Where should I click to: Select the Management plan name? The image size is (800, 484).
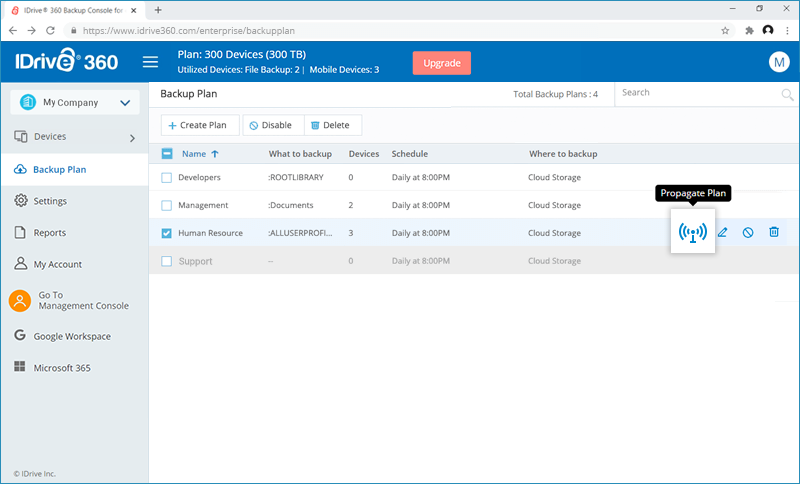203,206
